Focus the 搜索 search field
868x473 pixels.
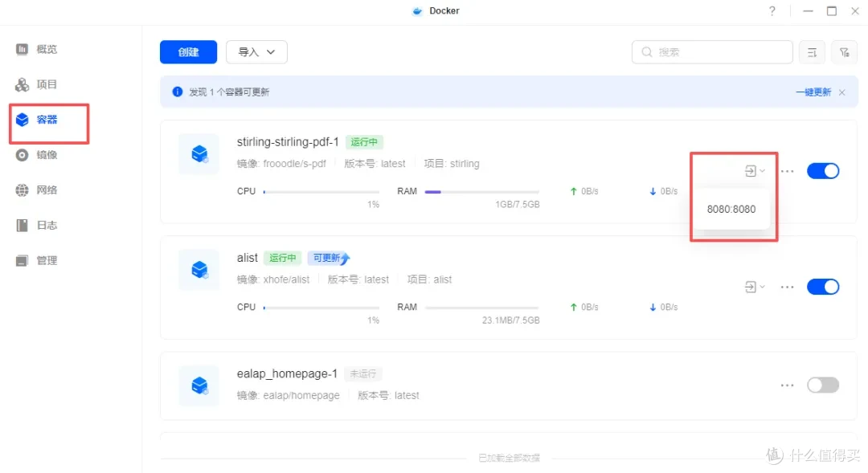click(x=712, y=52)
